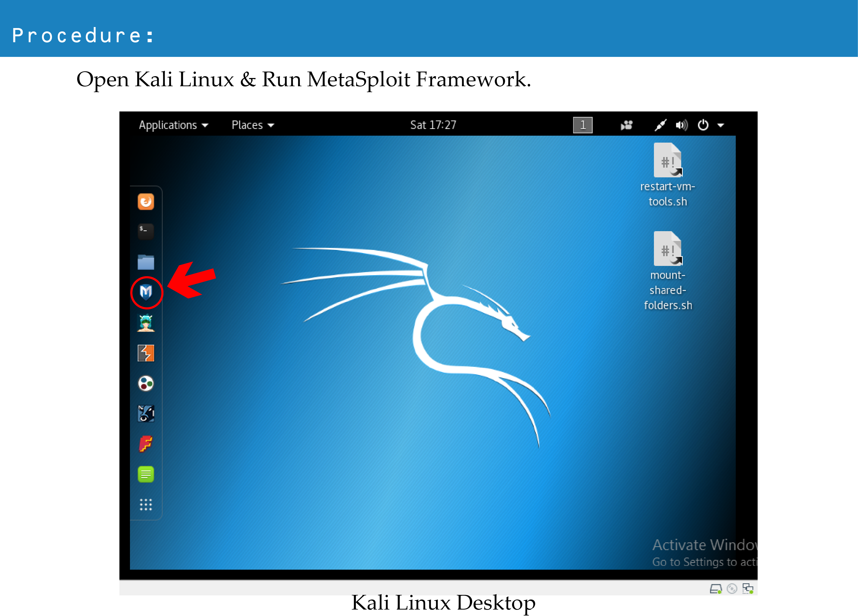Click the screen recorder camera icon
The width and height of the screenshot is (858, 616).
point(626,125)
